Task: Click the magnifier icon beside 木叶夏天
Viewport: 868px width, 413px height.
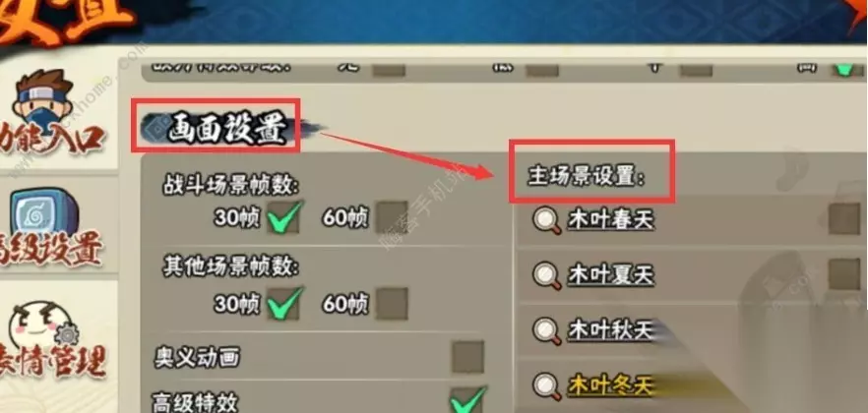Action: click(x=546, y=275)
